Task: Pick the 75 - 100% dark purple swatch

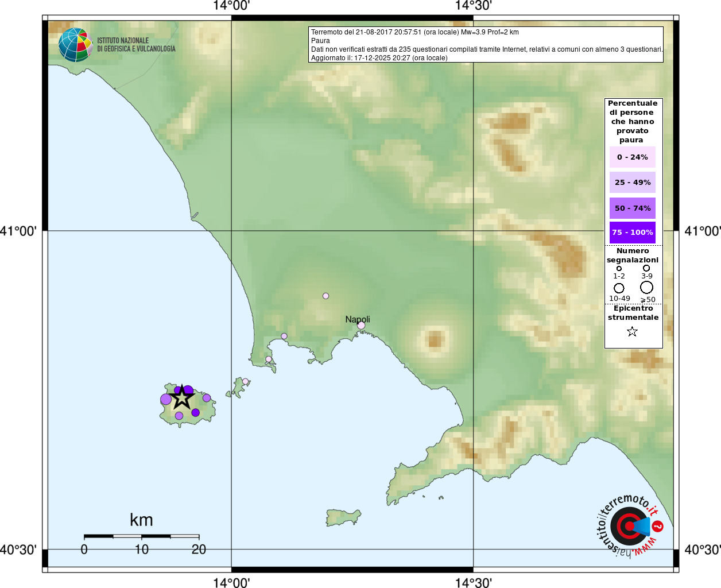Action: pos(632,233)
